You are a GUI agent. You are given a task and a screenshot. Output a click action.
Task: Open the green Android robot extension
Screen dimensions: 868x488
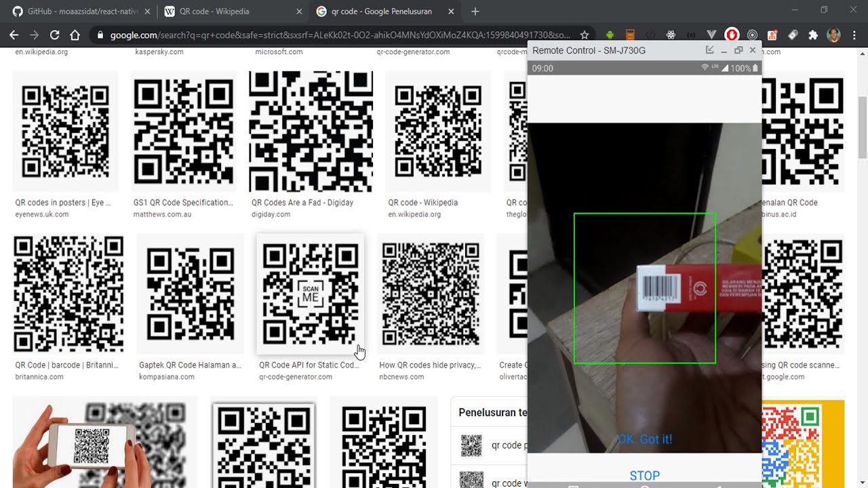610,35
